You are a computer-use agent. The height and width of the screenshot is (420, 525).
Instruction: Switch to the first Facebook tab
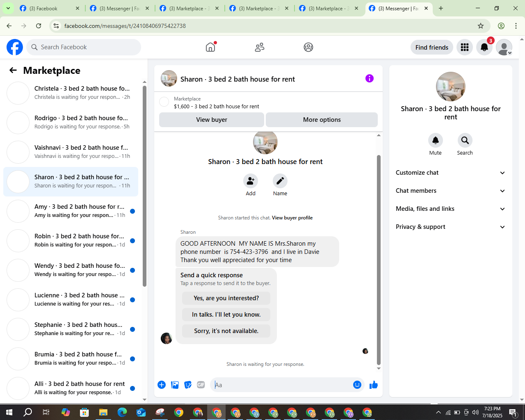pos(49,8)
